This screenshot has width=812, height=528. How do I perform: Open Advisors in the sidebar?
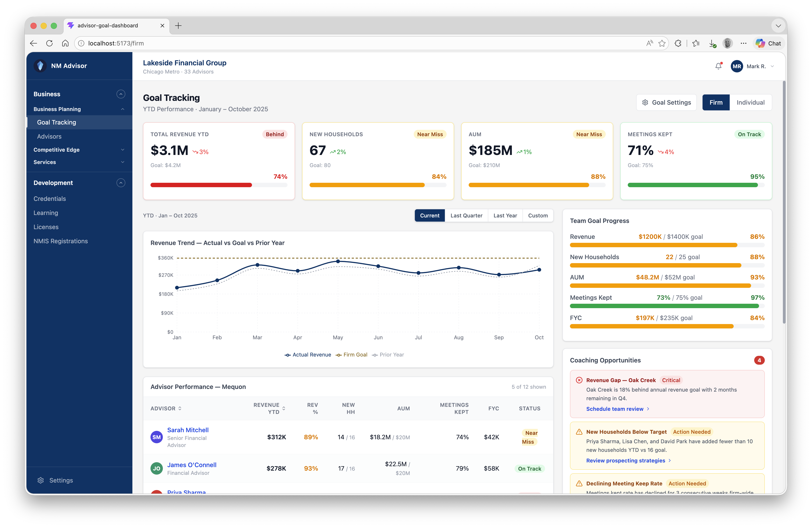(49, 136)
